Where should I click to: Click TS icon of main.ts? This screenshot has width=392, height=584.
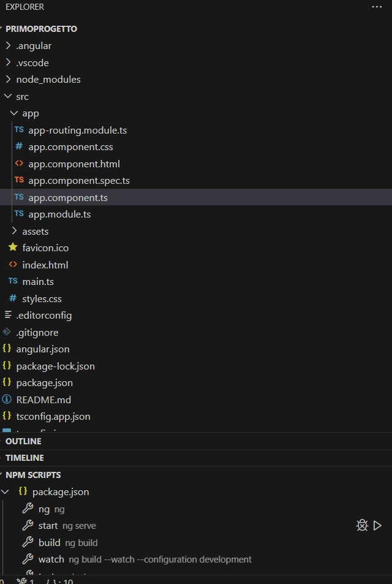13,281
